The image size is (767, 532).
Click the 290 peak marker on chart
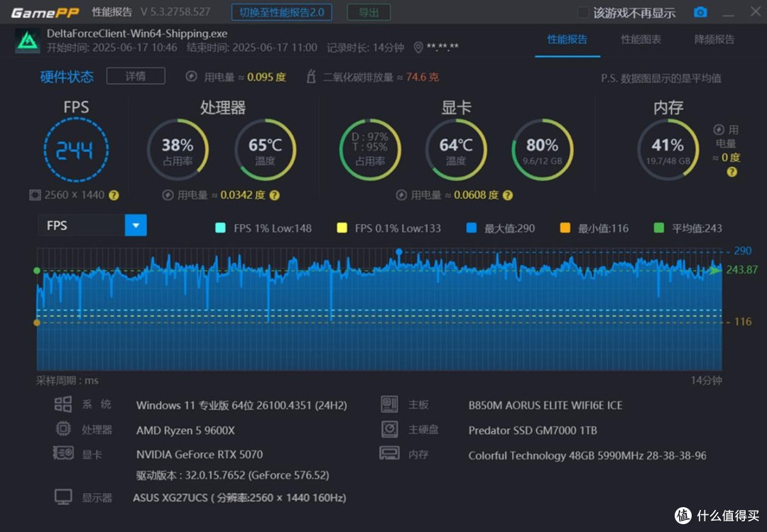click(x=399, y=252)
